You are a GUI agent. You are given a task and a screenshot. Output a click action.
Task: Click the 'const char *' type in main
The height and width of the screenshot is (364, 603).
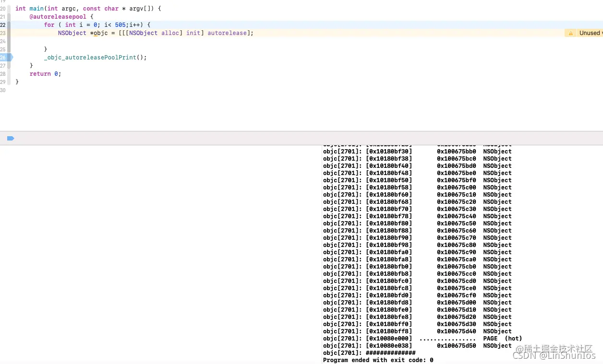[105, 9]
